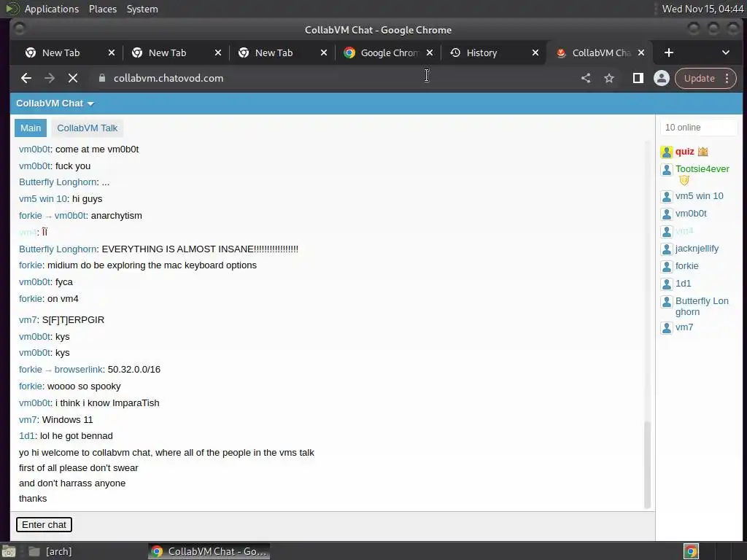This screenshot has width=747, height=560.
Task: Click vm5 win 10's avatar icon
Action: coord(667,197)
